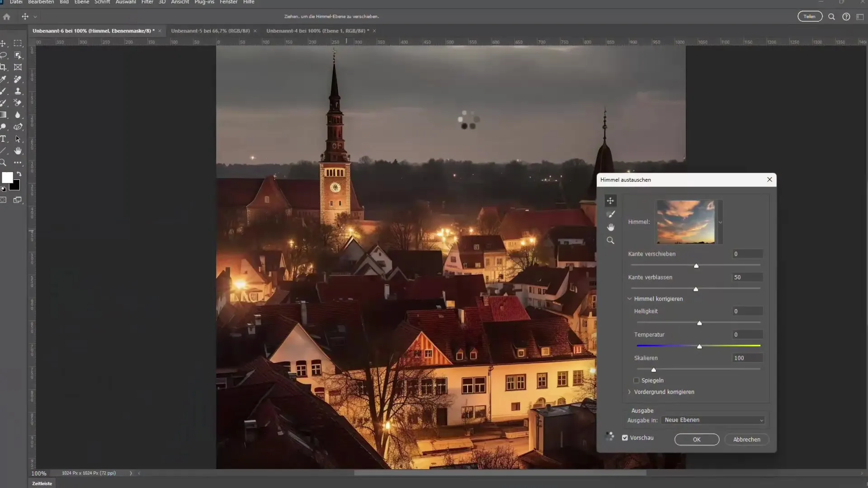This screenshot has height=488, width=868.
Task: Open the search icon in top bar
Action: pos(831,17)
